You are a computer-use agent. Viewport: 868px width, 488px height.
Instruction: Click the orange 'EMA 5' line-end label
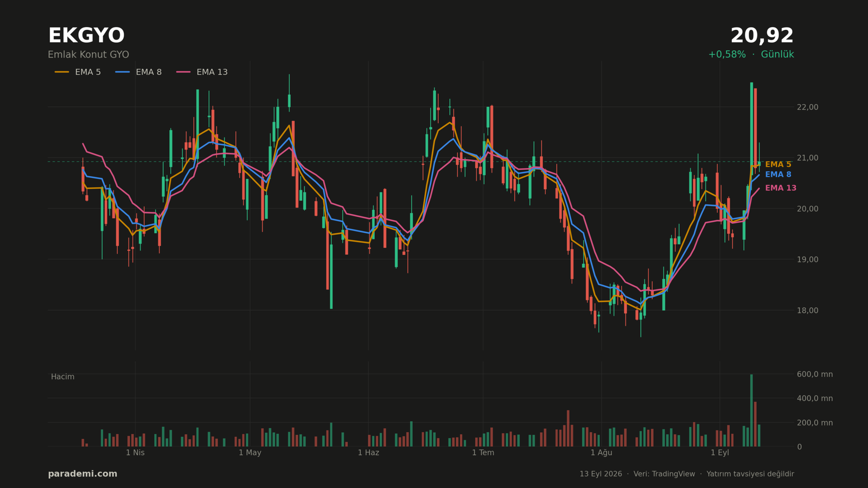778,164
